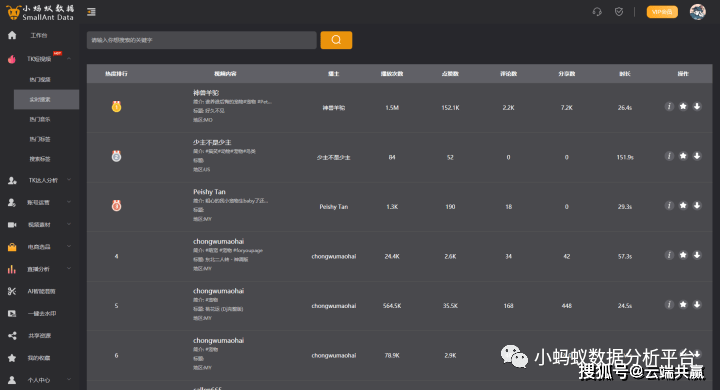Download the Peishy Tan video
Screen dimensions: 720x390
coord(697,205)
